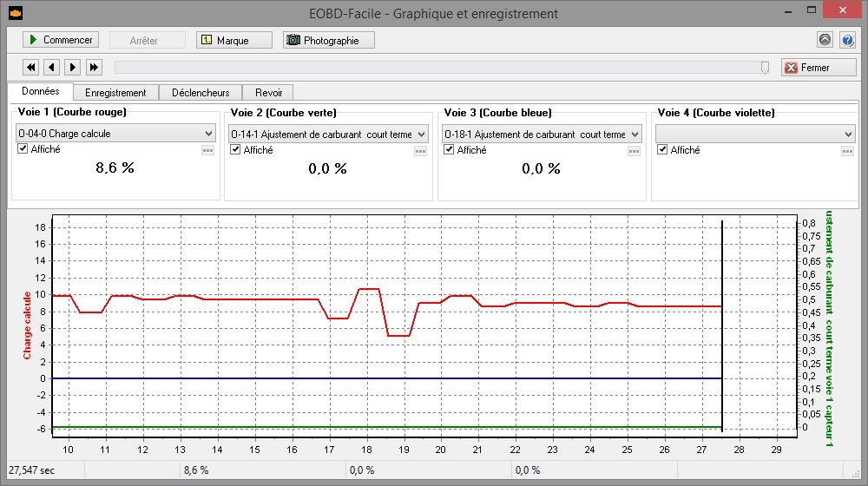Step back one frame in playback
The width and height of the screenshot is (868, 486).
[x=52, y=67]
